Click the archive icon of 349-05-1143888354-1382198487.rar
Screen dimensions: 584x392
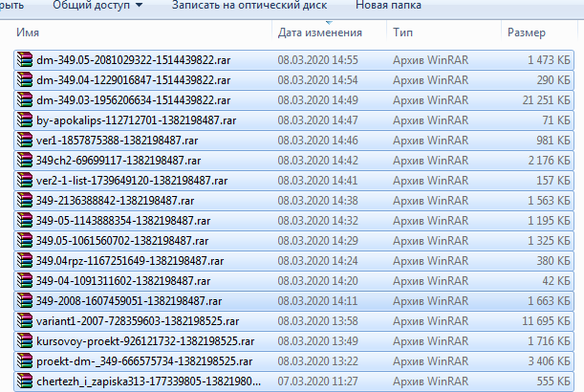click(25, 221)
